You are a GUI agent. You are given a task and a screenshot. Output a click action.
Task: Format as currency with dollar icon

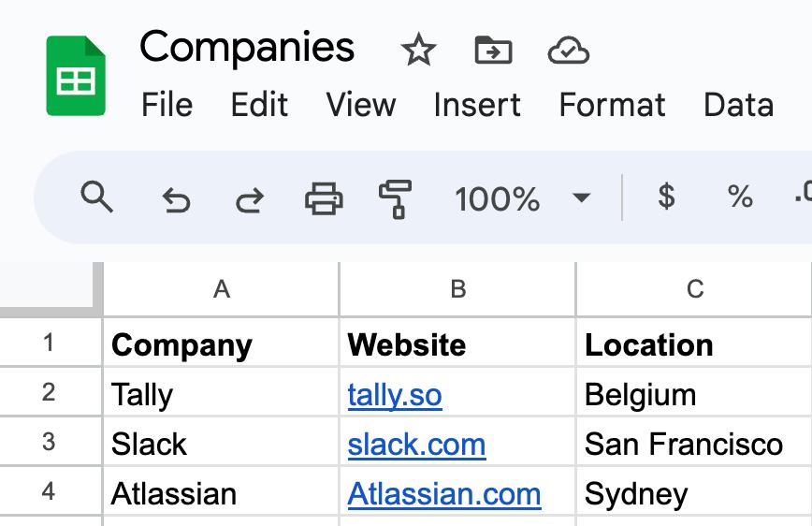tap(666, 197)
